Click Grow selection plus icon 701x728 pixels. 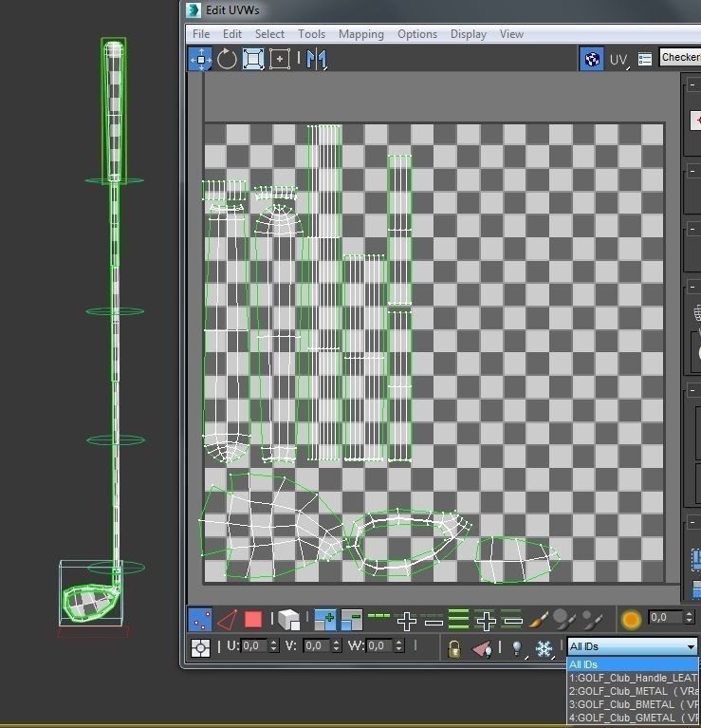324,621
